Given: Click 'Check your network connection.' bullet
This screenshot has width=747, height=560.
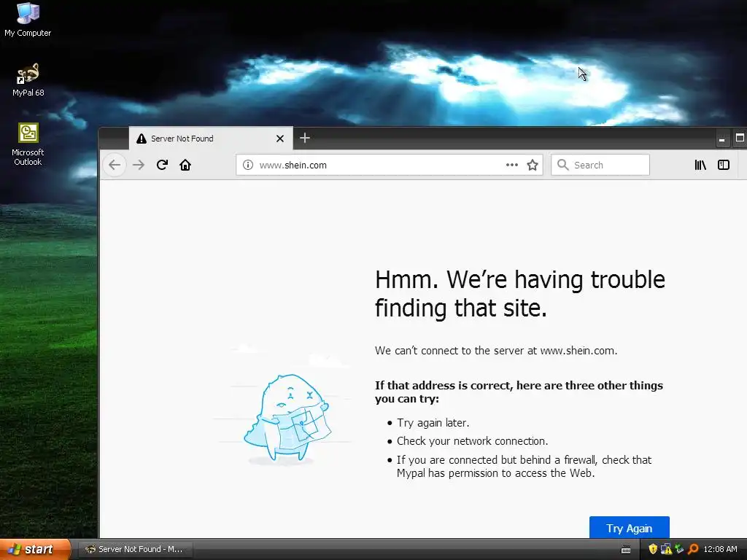Looking at the screenshot, I should click(472, 441).
